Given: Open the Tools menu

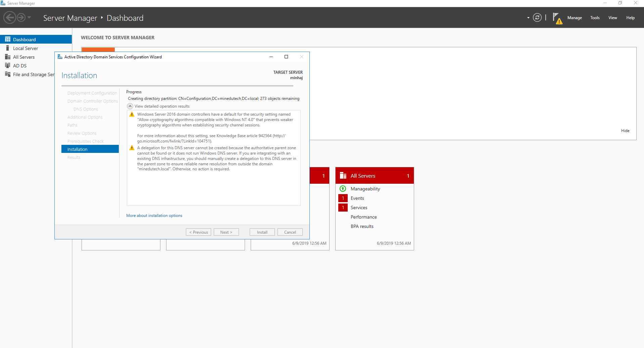Looking at the screenshot, I should point(595,18).
